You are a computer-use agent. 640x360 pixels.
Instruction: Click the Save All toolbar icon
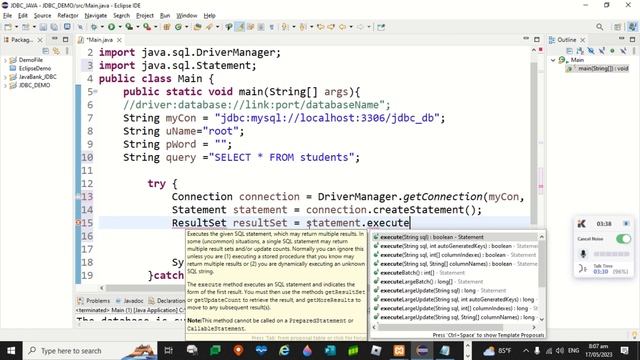(54, 27)
